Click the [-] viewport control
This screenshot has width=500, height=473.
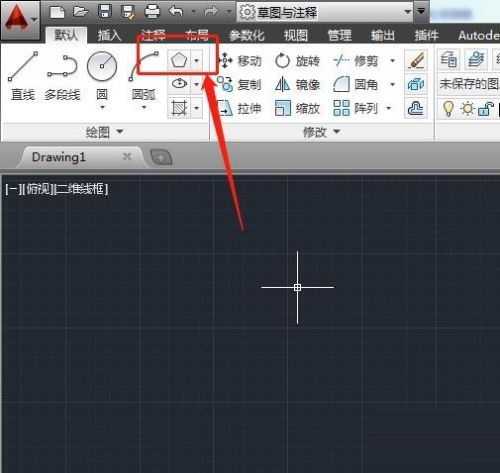[13, 189]
